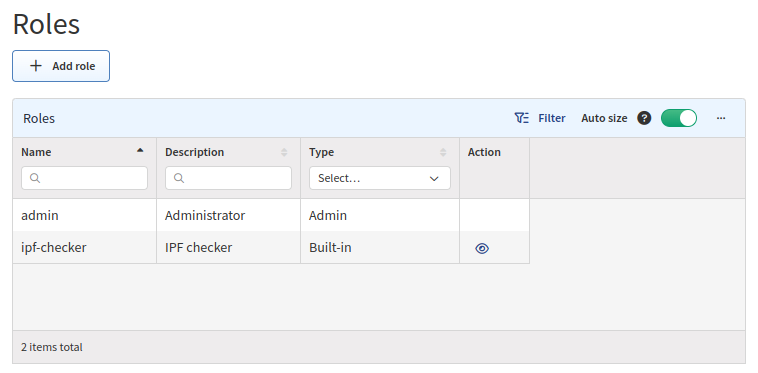This screenshot has height=373, width=758.
Task: Click magnifier icon in Name search box
Action: [x=35, y=178]
